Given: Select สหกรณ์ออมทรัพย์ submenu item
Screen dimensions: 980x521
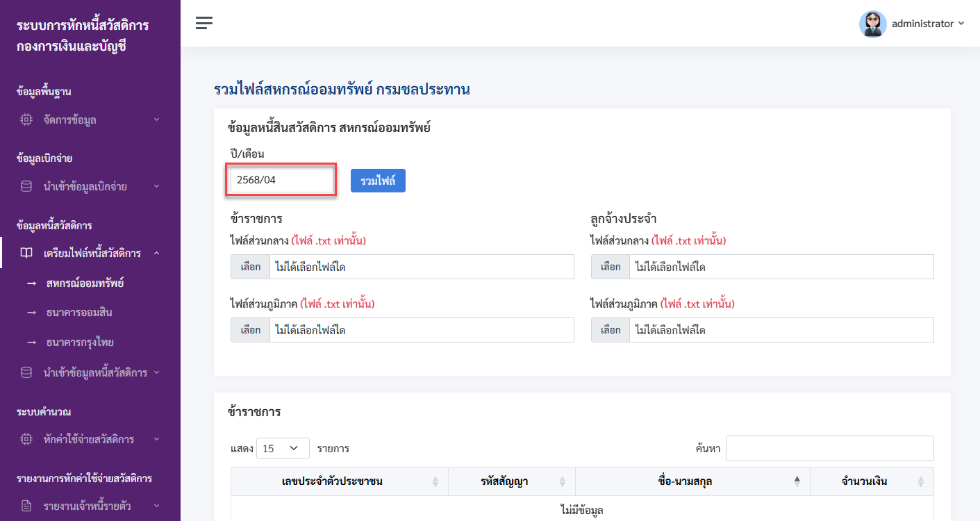Looking at the screenshot, I should pos(85,283).
